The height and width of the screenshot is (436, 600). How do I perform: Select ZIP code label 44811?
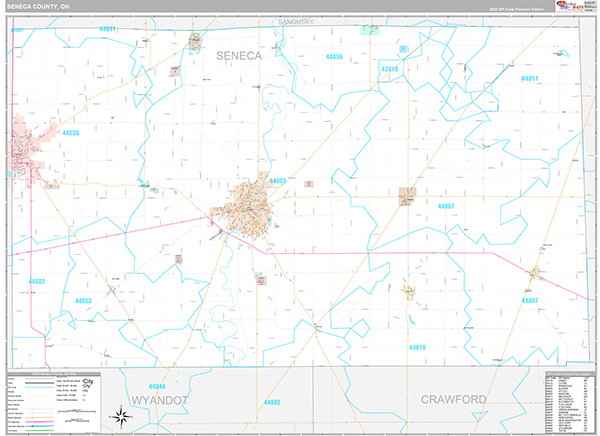(530, 78)
